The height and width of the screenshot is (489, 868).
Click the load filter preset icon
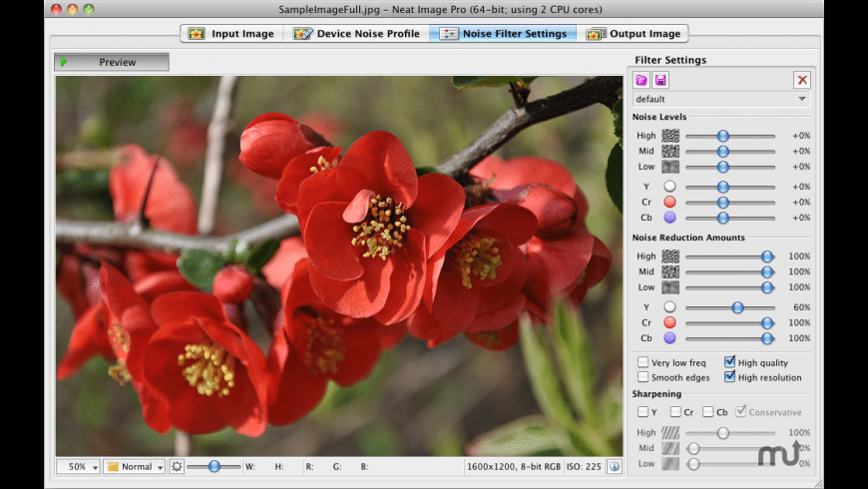pyautogui.click(x=642, y=80)
